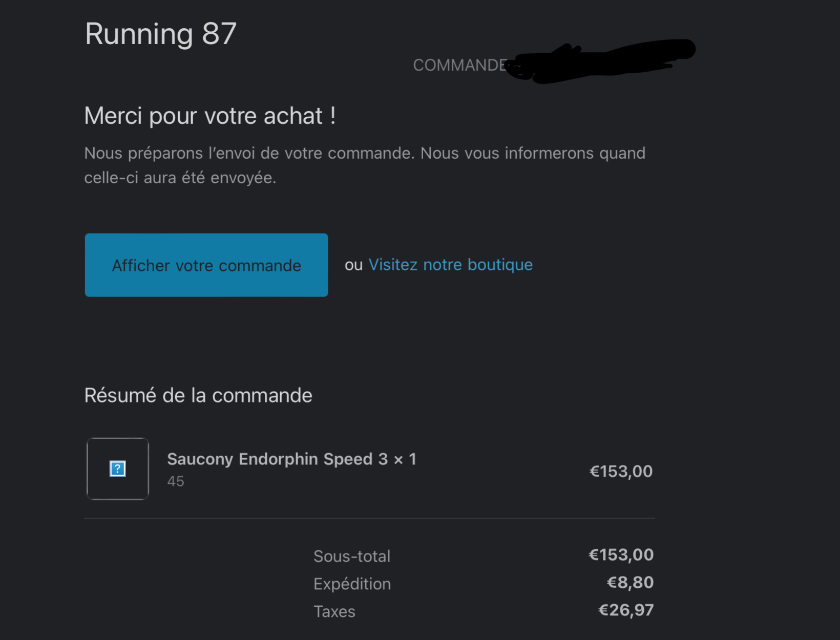This screenshot has height=640, width=840.
Task: Click the Afficher votre commande button
Action: coord(206,265)
